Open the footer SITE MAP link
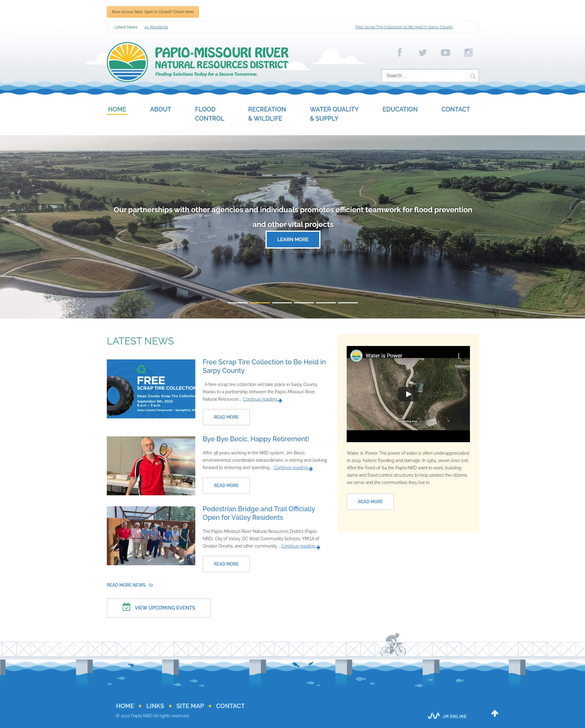This screenshot has height=728, width=585. (x=190, y=706)
